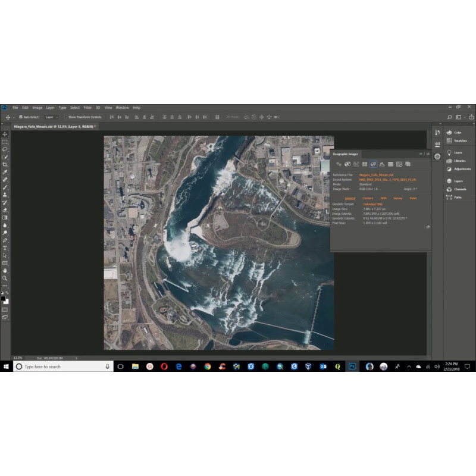
Task: Open the Adjustments panel
Action: [449, 169]
